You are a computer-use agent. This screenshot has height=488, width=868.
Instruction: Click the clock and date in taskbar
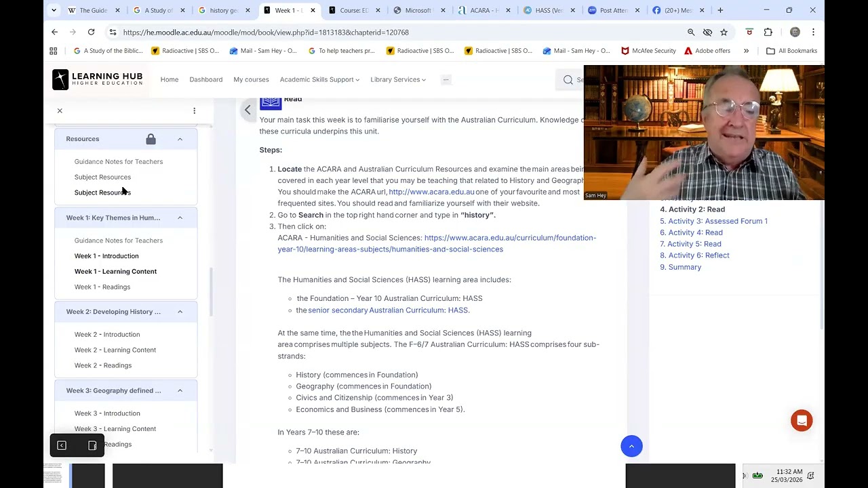[x=788, y=476]
